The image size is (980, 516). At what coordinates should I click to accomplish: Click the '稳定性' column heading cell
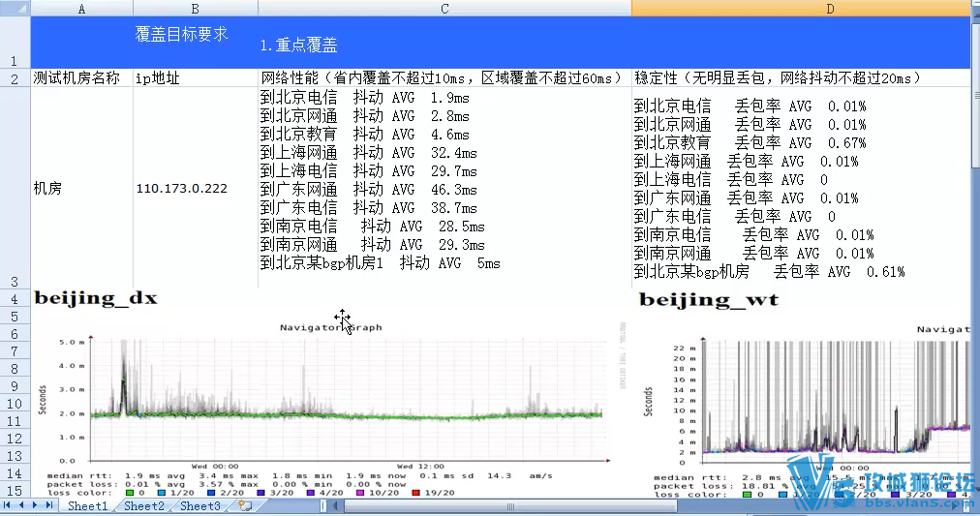coord(801,78)
